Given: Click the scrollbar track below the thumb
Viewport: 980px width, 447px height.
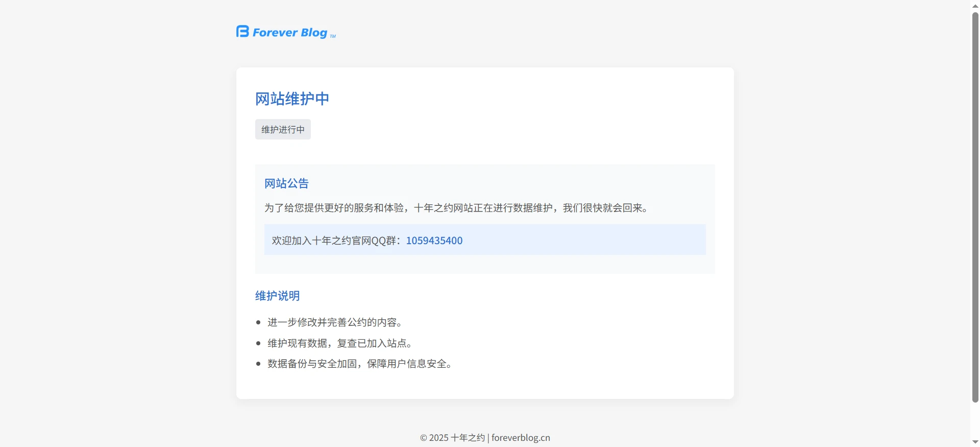Looking at the screenshot, I should coord(975,421).
